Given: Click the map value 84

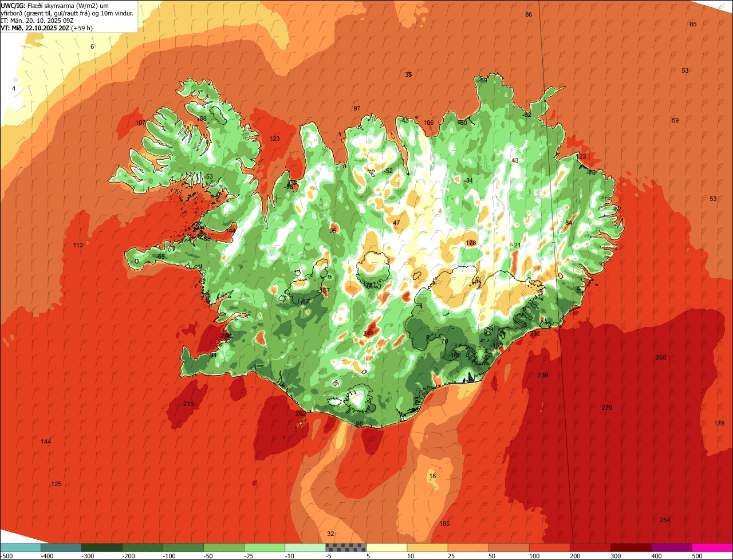Looking at the screenshot, I should point(569,223).
